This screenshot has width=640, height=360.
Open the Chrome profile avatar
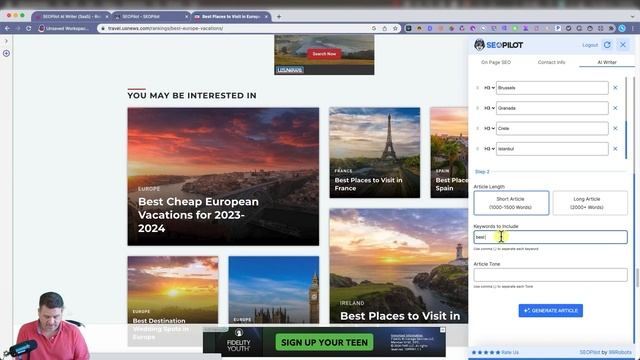click(622, 29)
